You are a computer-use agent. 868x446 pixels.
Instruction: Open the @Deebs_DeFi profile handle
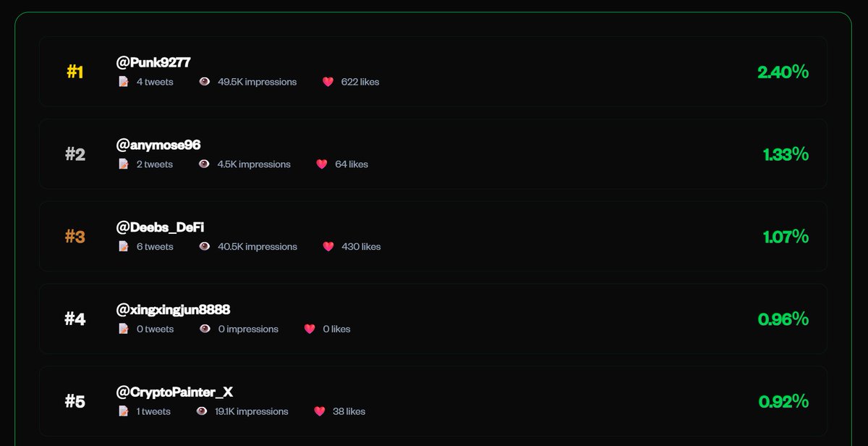[x=160, y=227]
